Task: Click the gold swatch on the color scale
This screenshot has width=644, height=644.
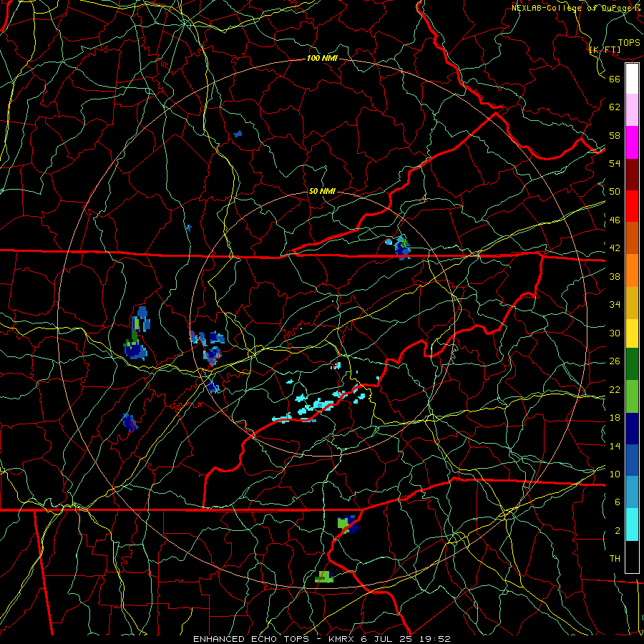Action: click(632, 303)
